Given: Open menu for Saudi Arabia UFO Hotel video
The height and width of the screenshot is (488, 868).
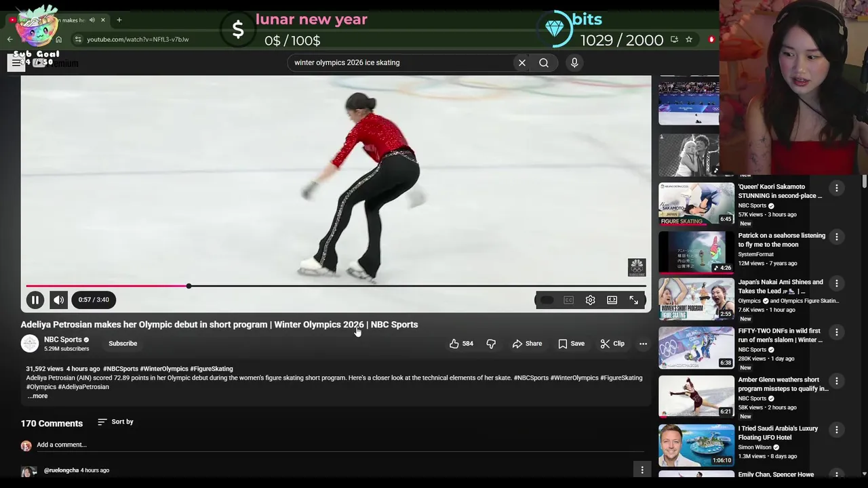Looking at the screenshot, I should click(x=837, y=430).
